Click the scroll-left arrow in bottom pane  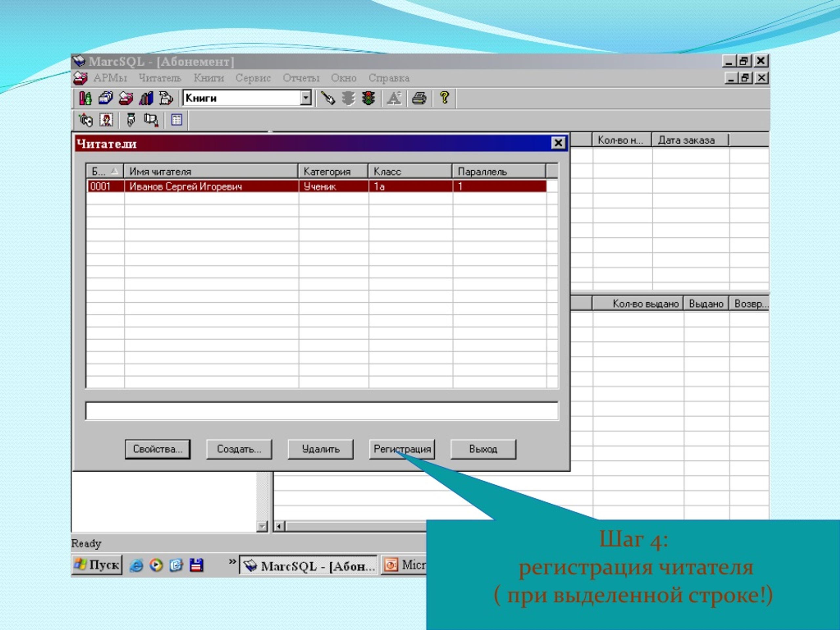(280, 526)
